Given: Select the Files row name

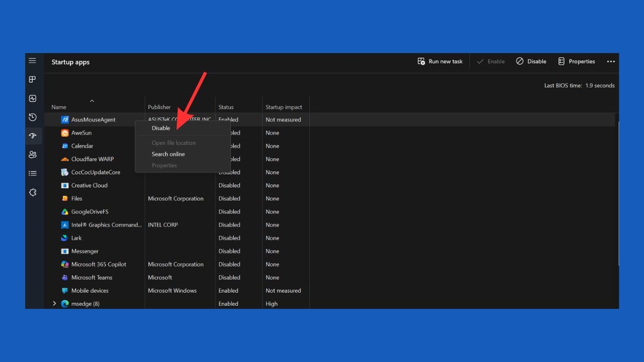Looking at the screenshot, I should click(77, 198).
